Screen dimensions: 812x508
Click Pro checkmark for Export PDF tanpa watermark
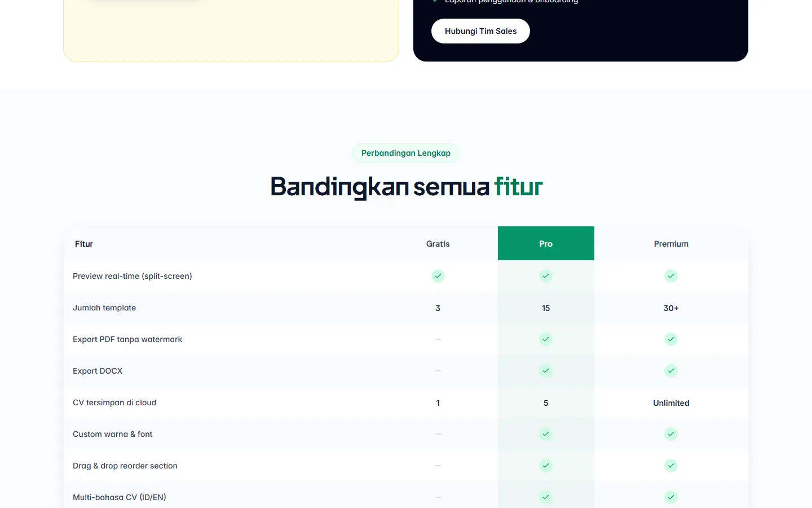point(546,339)
